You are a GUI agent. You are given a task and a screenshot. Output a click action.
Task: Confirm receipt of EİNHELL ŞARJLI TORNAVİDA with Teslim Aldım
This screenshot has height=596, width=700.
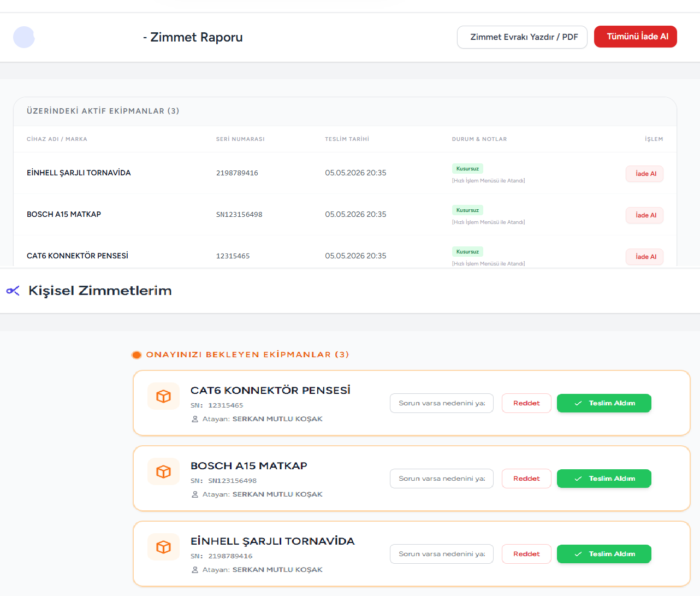click(x=604, y=554)
